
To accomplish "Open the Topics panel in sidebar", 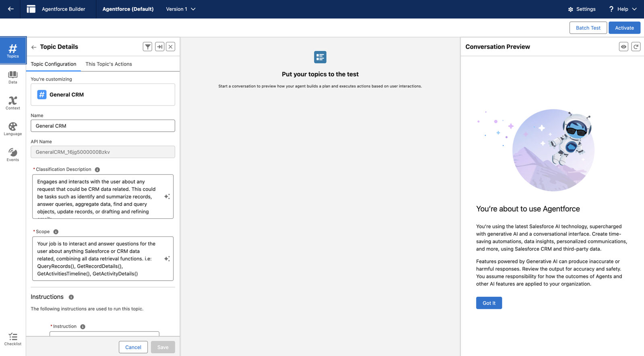I will click(13, 51).
